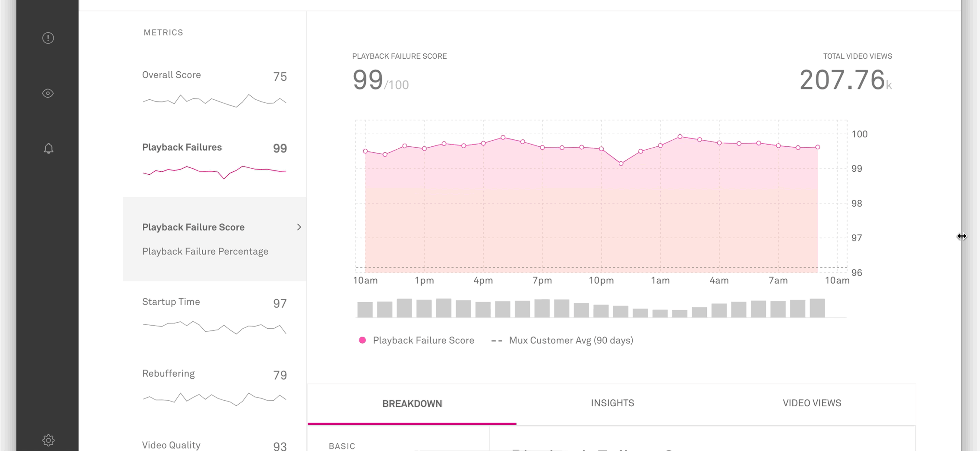Click the first data point at 10am
980x451 pixels.
[x=365, y=151]
